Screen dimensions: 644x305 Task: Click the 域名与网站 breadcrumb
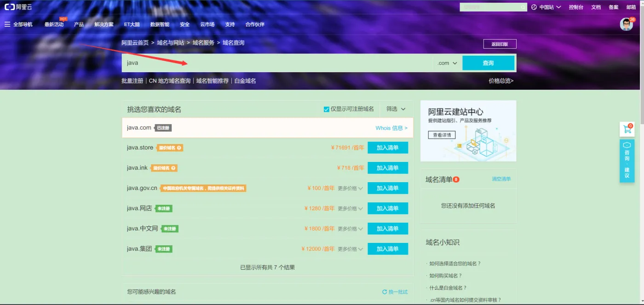[x=171, y=43]
